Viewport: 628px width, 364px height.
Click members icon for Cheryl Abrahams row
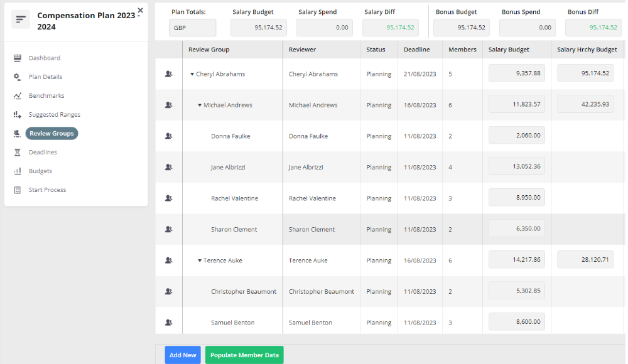168,74
